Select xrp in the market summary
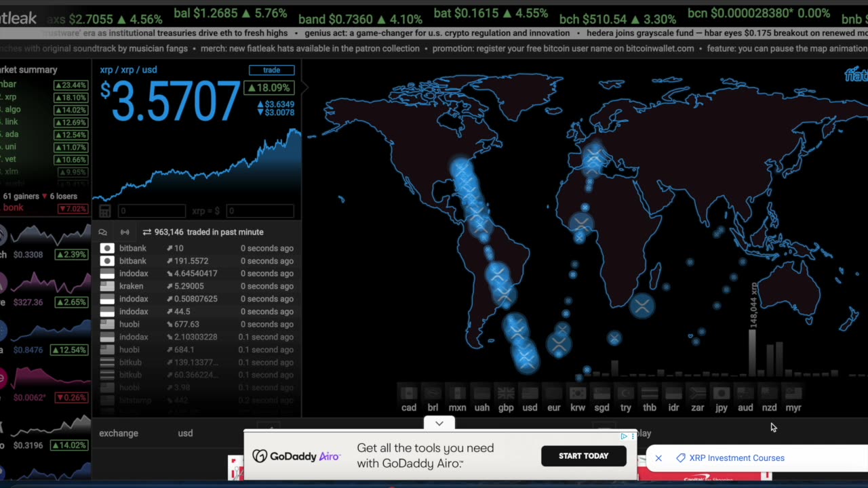Viewport: 868px width, 488px height. coord(44,97)
